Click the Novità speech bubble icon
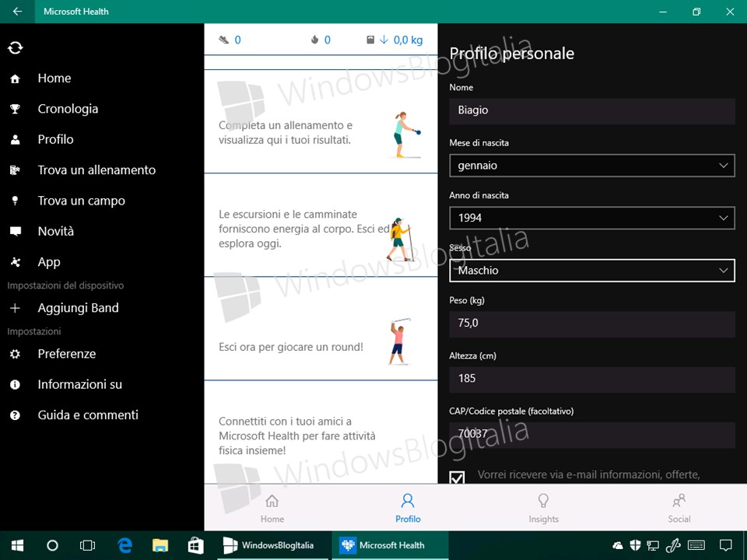 coord(16,232)
